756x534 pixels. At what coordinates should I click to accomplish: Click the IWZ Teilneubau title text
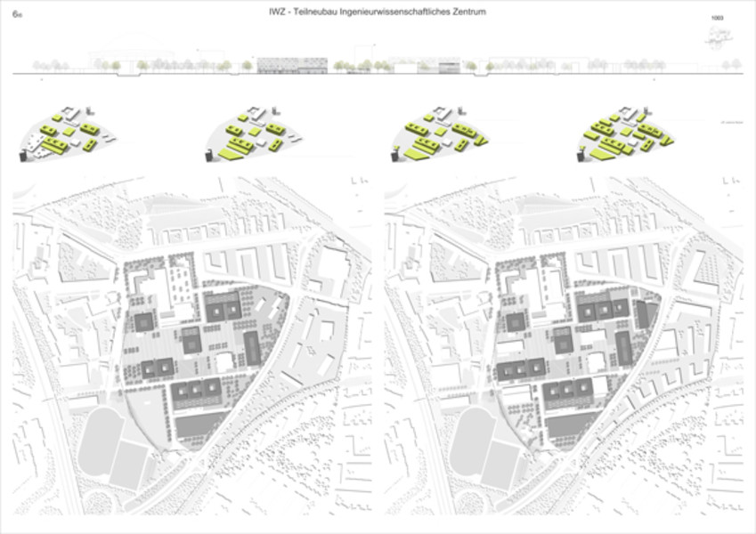pos(378,12)
